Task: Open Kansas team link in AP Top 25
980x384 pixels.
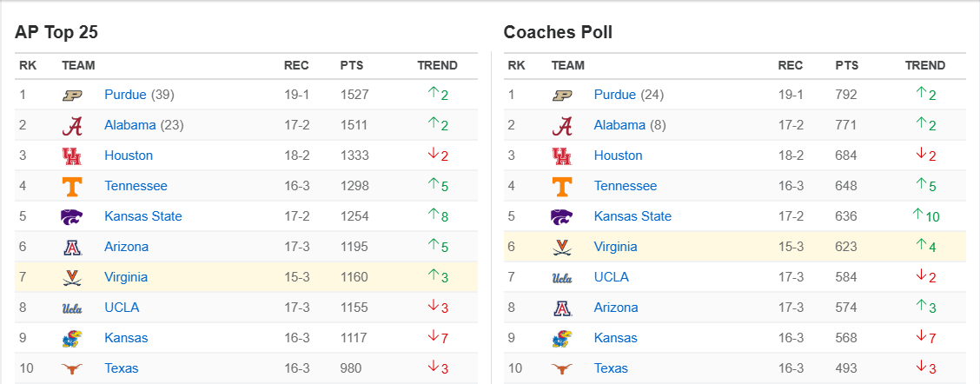Action: [126, 338]
